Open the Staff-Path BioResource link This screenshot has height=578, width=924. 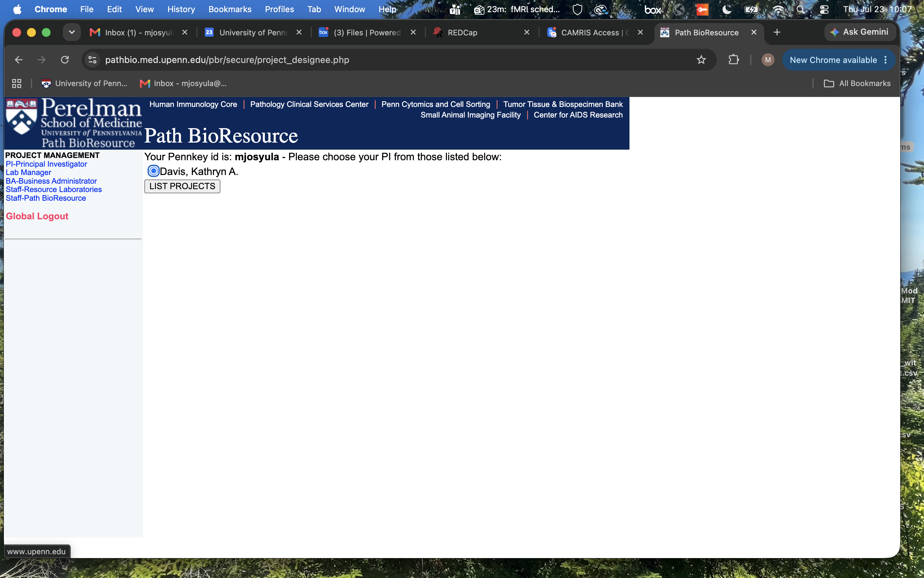(x=46, y=198)
